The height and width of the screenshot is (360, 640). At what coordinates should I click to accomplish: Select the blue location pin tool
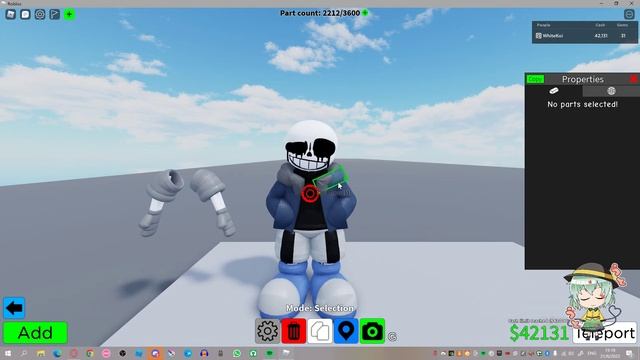point(346,331)
